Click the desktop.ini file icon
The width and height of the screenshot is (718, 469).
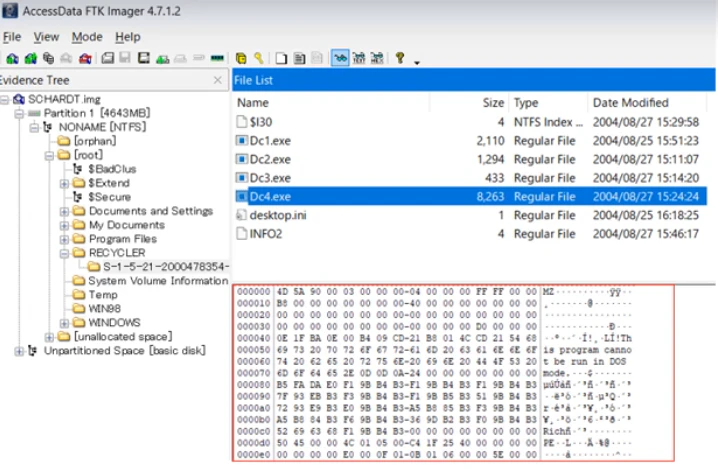241,215
